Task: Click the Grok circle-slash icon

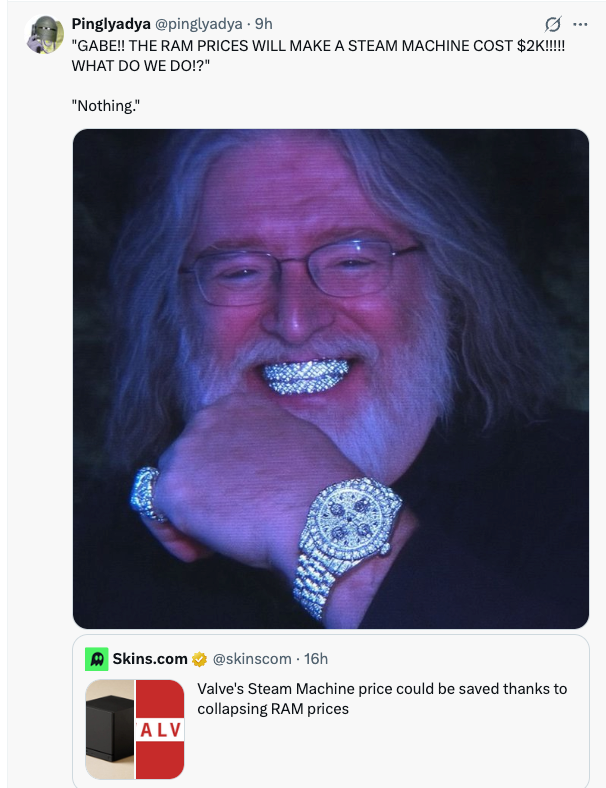Action: coord(551,23)
